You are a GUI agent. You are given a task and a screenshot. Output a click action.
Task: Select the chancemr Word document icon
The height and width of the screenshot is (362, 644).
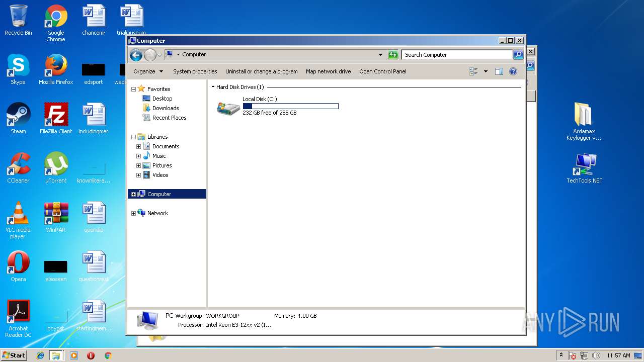pos(94,20)
